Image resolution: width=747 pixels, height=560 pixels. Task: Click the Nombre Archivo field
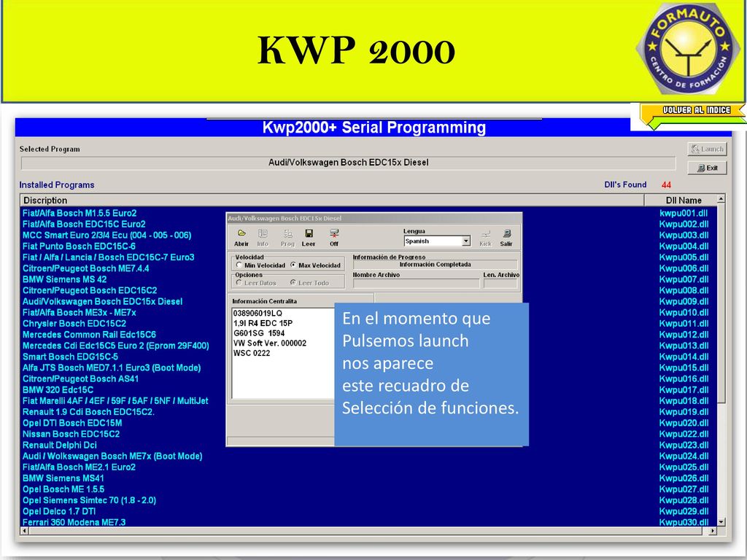pos(416,284)
